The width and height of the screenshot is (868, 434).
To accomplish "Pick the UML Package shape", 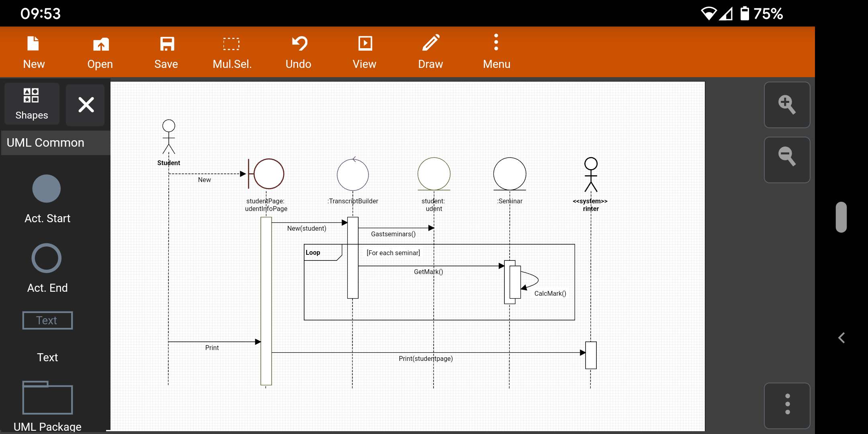I will pyautogui.click(x=47, y=406).
